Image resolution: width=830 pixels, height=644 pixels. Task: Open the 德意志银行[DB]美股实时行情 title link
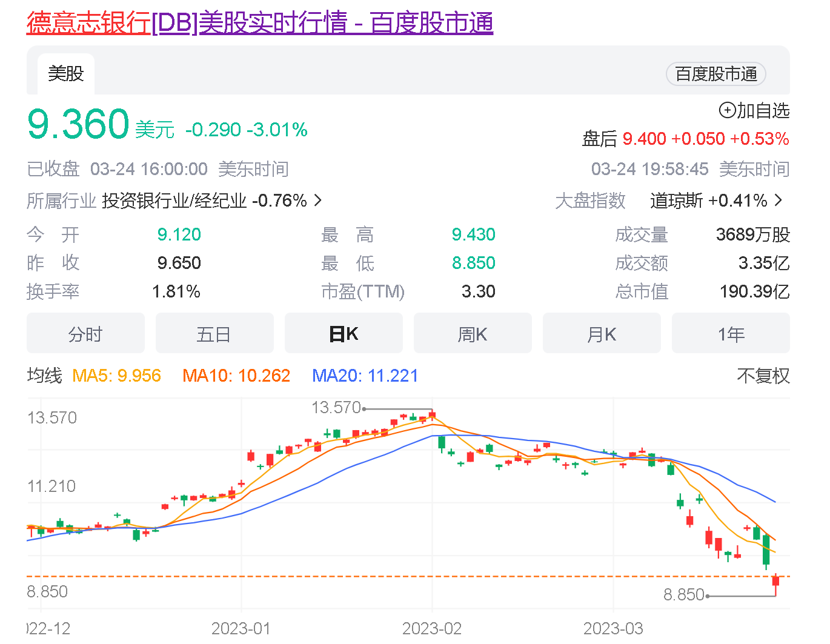coord(260,23)
